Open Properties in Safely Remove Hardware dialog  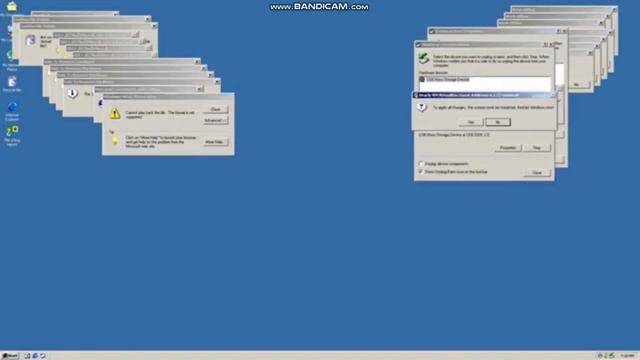pyautogui.click(x=508, y=148)
